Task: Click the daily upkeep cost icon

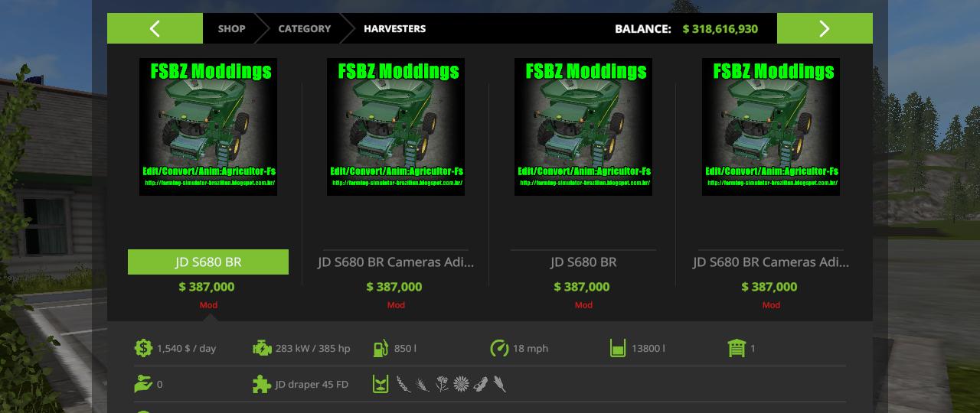Action: pyautogui.click(x=143, y=348)
